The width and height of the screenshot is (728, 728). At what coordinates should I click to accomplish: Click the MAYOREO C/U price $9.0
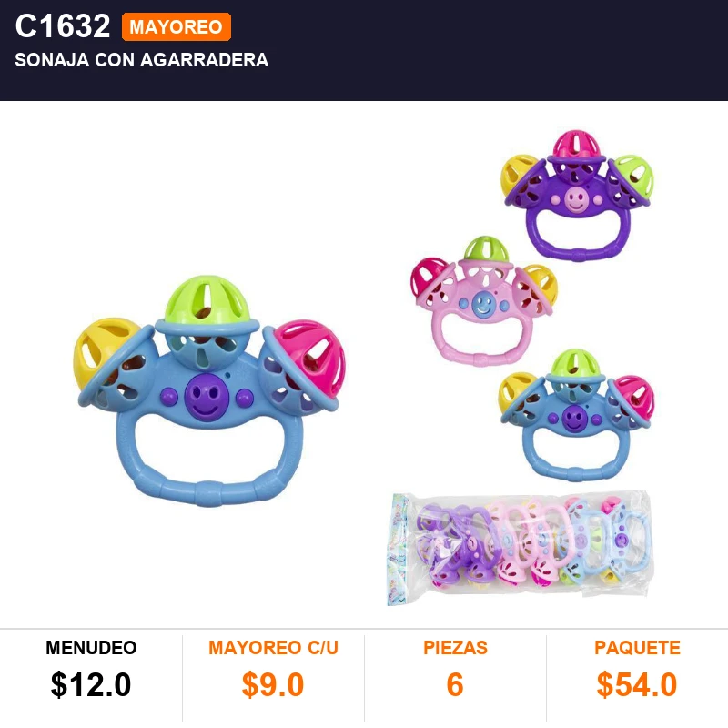coord(273,684)
